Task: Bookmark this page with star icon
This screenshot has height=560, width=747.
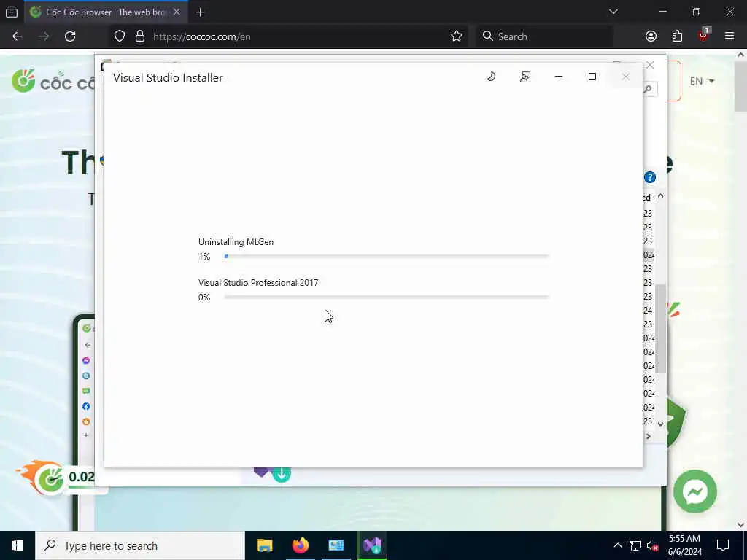Action: coord(457,36)
